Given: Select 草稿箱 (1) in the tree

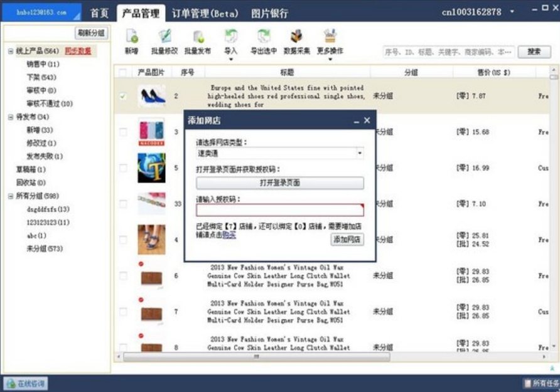Looking at the screenshot, I should click(31, 169).
